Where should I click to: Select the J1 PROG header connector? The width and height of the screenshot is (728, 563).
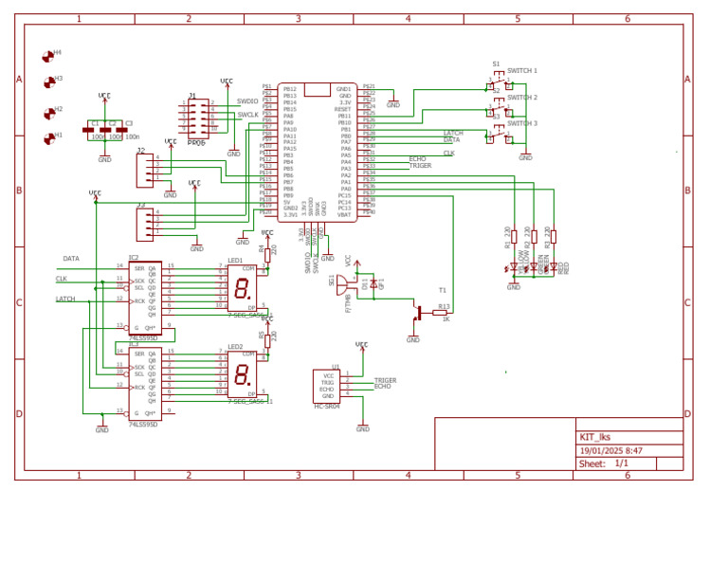198,118
